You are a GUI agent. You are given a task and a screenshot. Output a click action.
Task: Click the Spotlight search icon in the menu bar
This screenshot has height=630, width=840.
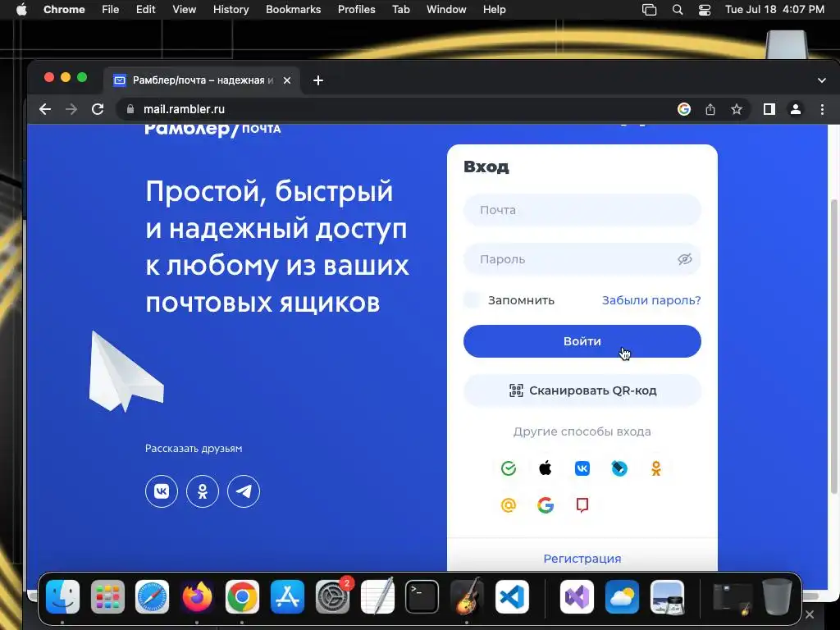tap(678, 10)
